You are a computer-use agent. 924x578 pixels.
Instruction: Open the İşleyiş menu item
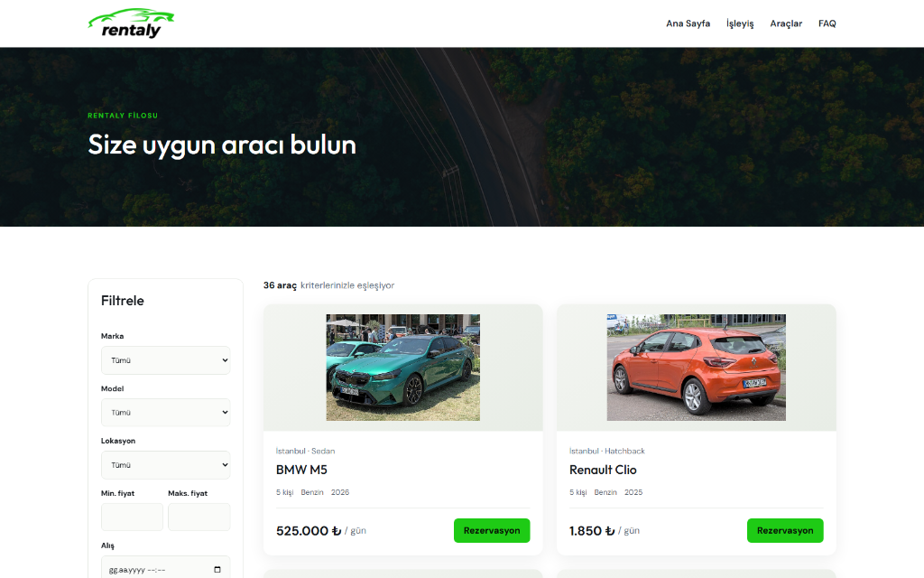tap(740, 23)
